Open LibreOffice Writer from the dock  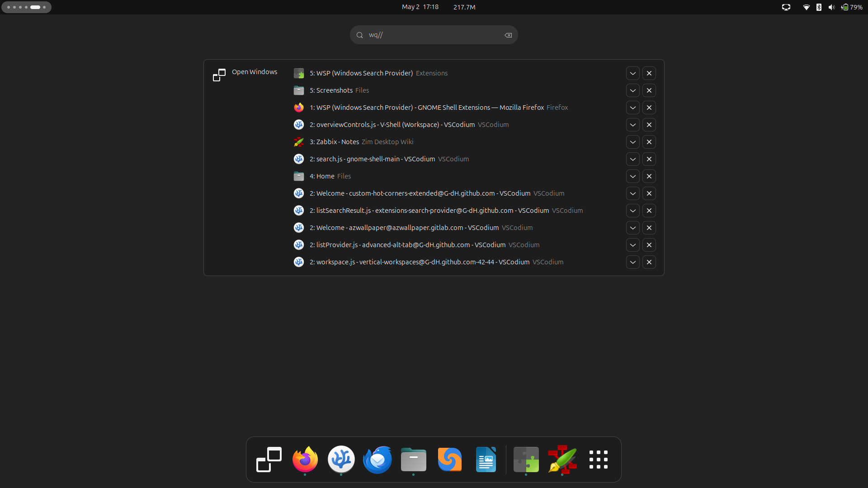[486, 460]
